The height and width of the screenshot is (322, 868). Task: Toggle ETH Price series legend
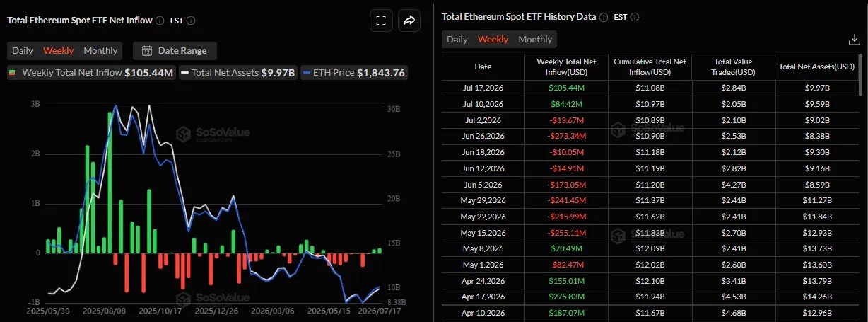tap(354, 72)
